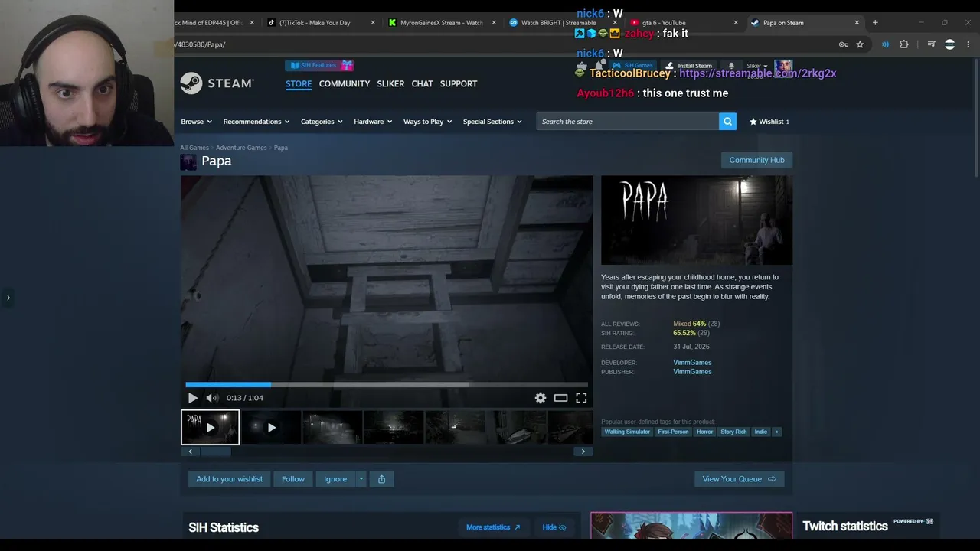Open the Sliker account dropdown
Viewport: 980px width, 551px height.
[x=757, y=66]
